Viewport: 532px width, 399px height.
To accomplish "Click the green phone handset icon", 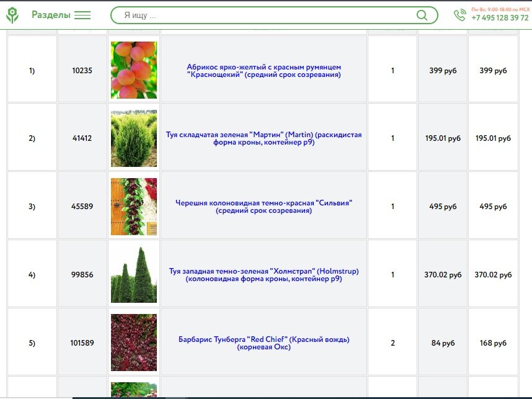I will pos(459,16).
